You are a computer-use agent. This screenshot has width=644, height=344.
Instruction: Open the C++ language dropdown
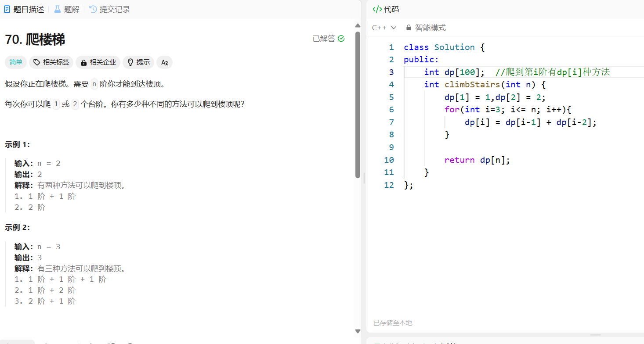pyautogui.click(x=384, y=28)
